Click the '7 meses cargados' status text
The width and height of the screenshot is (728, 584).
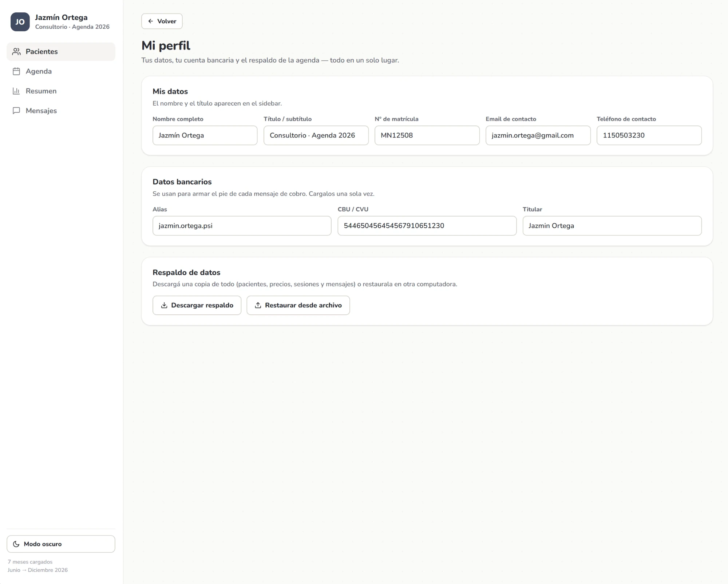(x=30, y=562)
